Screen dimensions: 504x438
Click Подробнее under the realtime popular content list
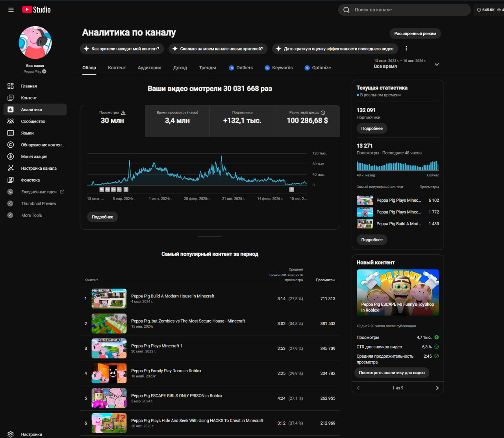pyautogui.click(x=372, y=240)
